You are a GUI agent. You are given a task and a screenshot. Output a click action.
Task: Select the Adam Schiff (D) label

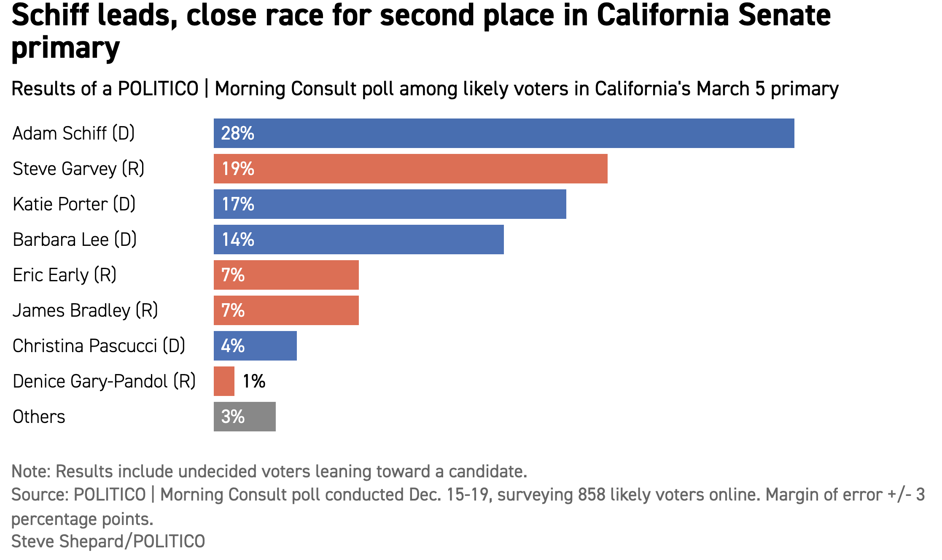(74, 133)
